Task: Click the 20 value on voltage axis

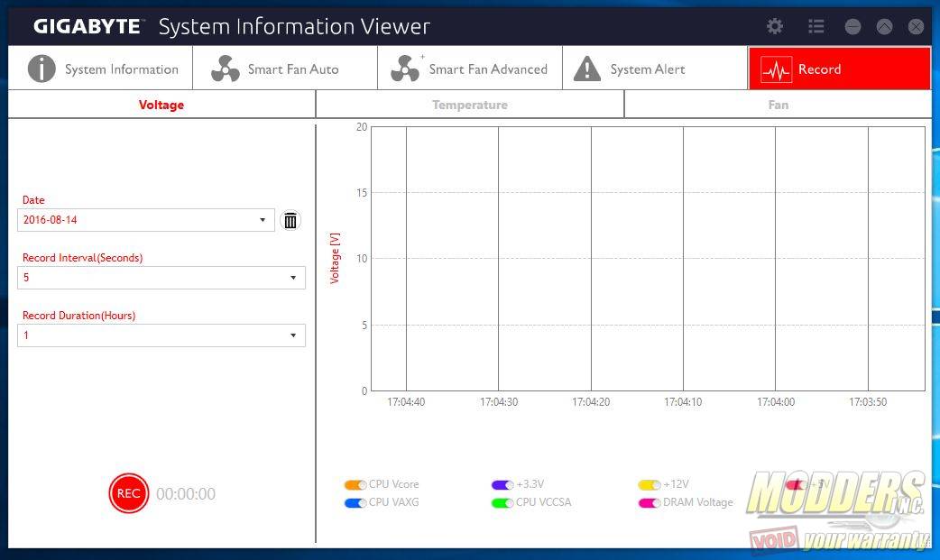Action: pyautogui.click(x=362, y=126)
